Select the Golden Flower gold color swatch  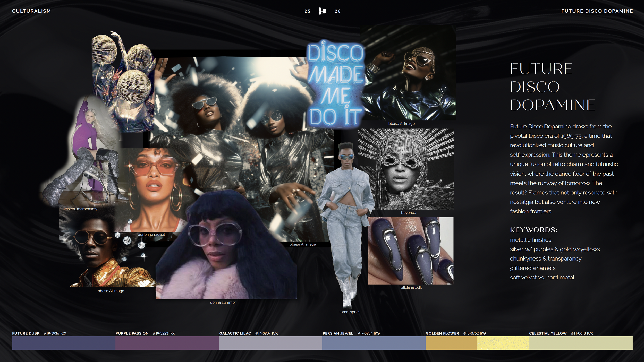pos(451,343)
